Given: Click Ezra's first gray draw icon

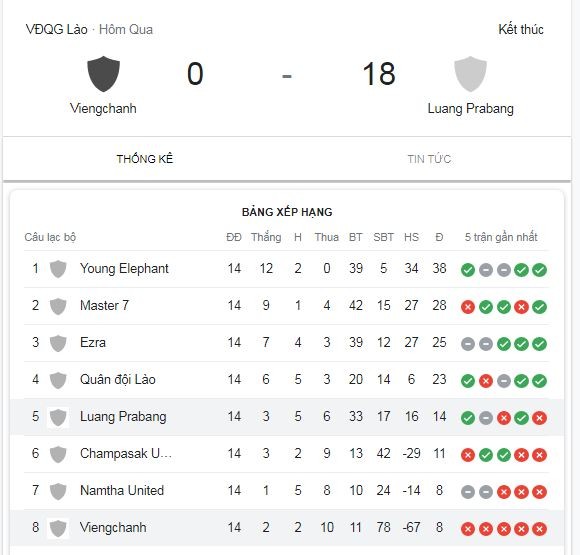Looking at the screenshot, I should coord(468,344).
